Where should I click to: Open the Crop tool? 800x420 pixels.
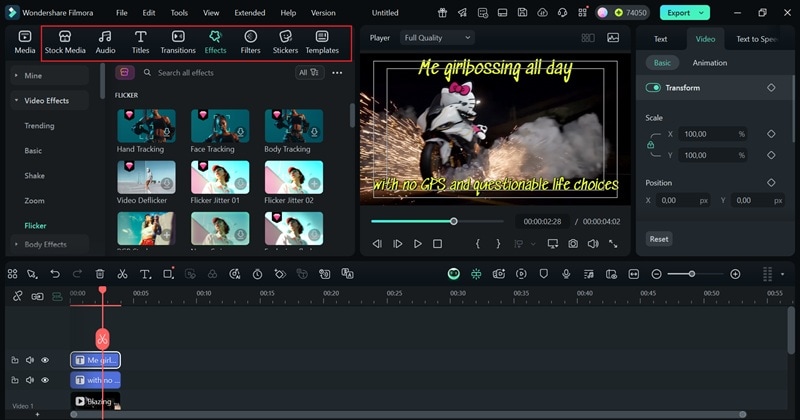click(x=168, y=274)
